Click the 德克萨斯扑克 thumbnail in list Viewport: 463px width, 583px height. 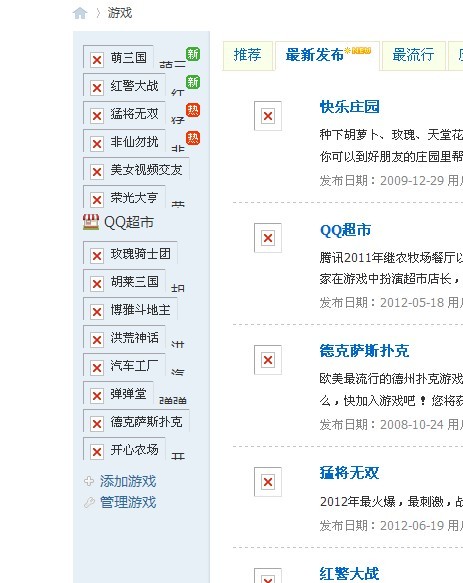(268, 360)
